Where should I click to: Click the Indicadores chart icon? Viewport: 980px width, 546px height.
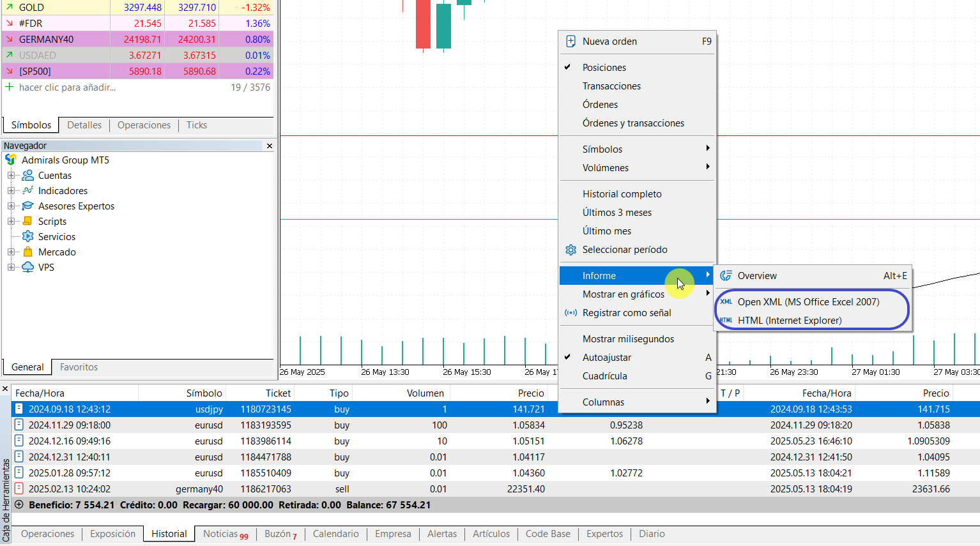point(28,191)
